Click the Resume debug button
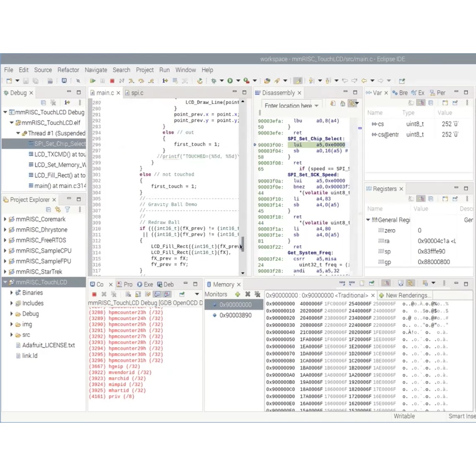The width and height of the screenshot is (476, 476). click(x=93, y=81)
